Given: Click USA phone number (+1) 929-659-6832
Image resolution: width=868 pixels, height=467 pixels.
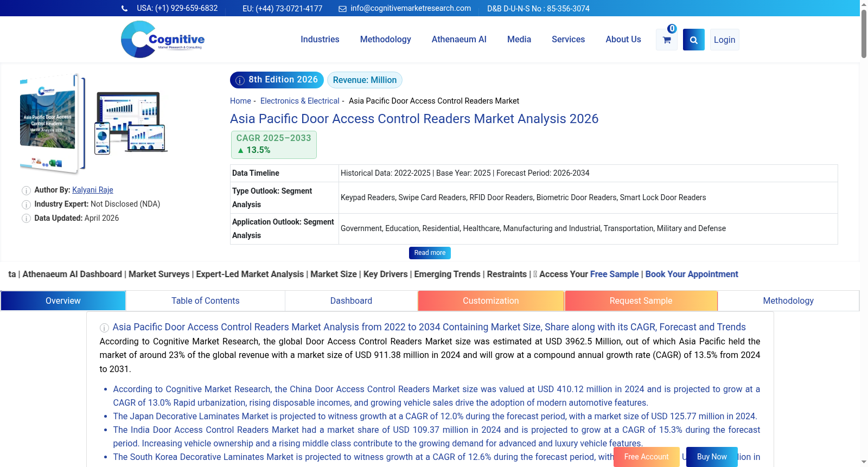Looking at the screenshot, I should click(x=177, y=8).
